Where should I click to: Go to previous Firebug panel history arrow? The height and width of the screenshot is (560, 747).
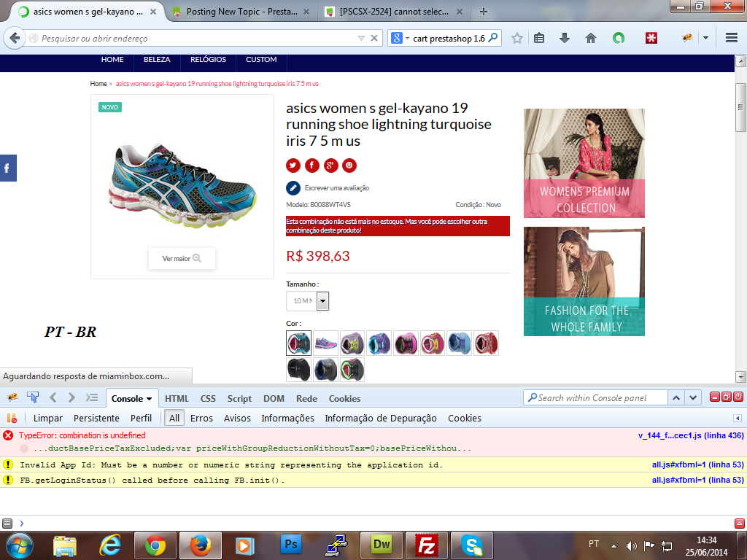[x=53, y=397]
